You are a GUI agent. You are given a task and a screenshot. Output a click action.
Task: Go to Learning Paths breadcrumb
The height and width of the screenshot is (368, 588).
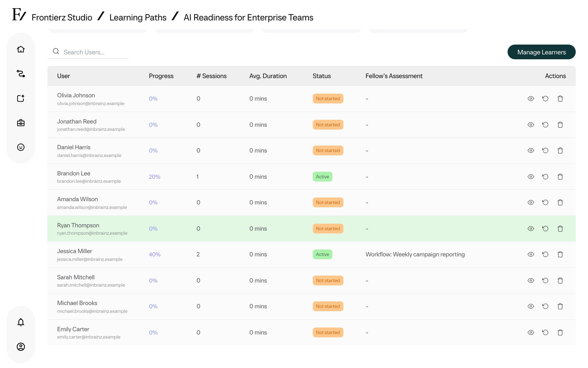138,18
